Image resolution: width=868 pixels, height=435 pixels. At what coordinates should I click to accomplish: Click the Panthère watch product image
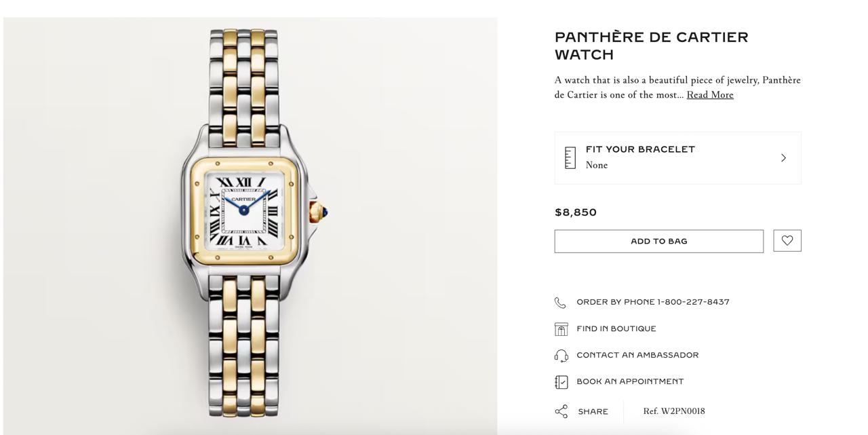250,224
